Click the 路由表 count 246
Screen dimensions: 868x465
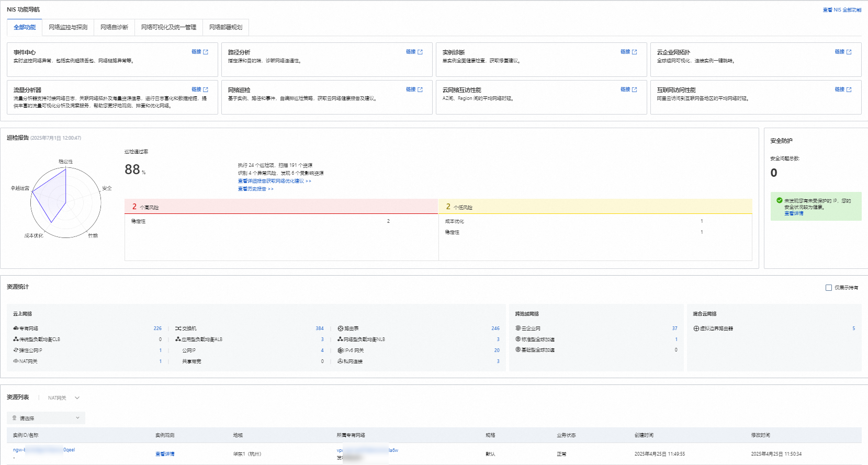pyautogui.click(x=495, y=328)
